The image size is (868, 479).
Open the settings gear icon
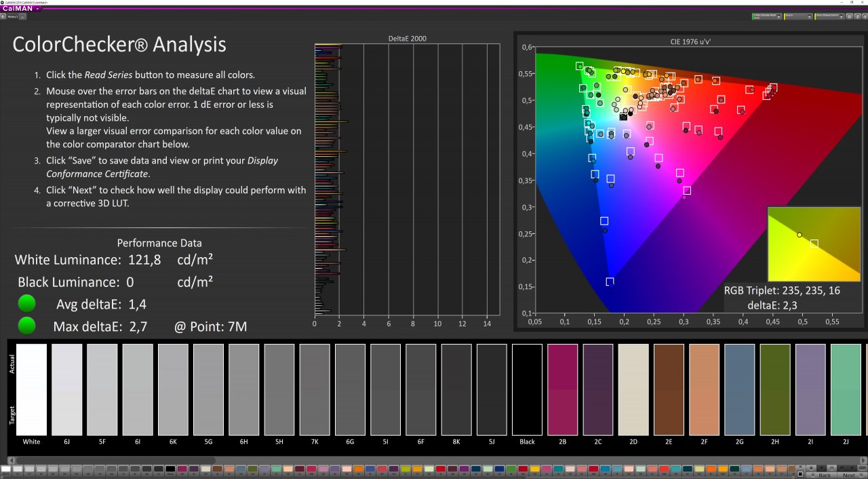point(850,16)
